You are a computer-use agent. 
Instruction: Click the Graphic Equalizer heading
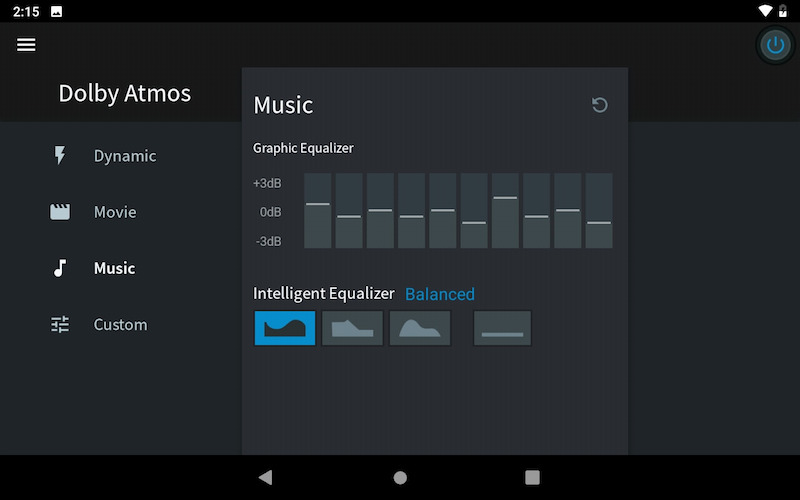click(x=303, y=148)
